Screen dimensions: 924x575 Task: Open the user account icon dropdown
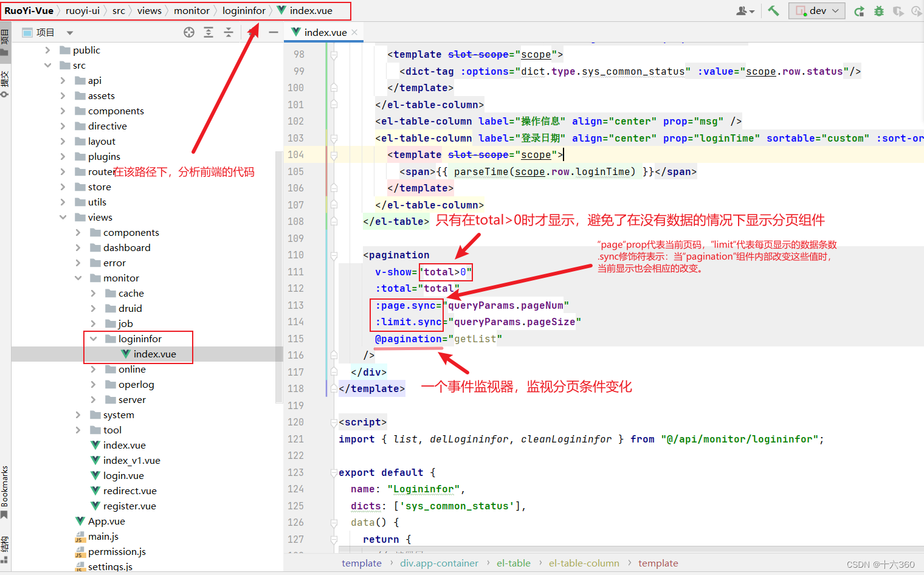pyautogui.click(x=745, y=11)
